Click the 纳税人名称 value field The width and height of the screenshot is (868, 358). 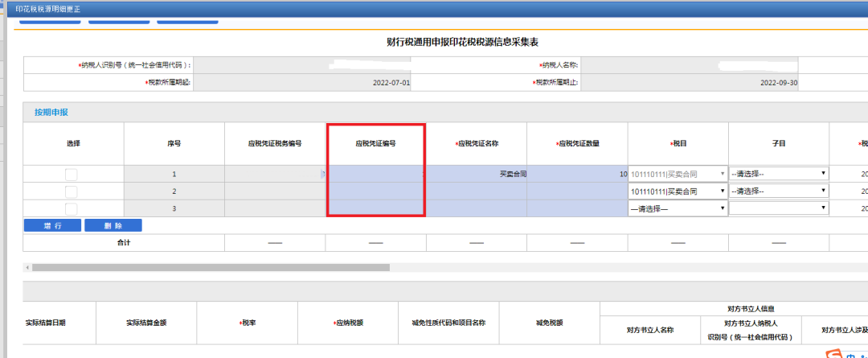point(690,65)
